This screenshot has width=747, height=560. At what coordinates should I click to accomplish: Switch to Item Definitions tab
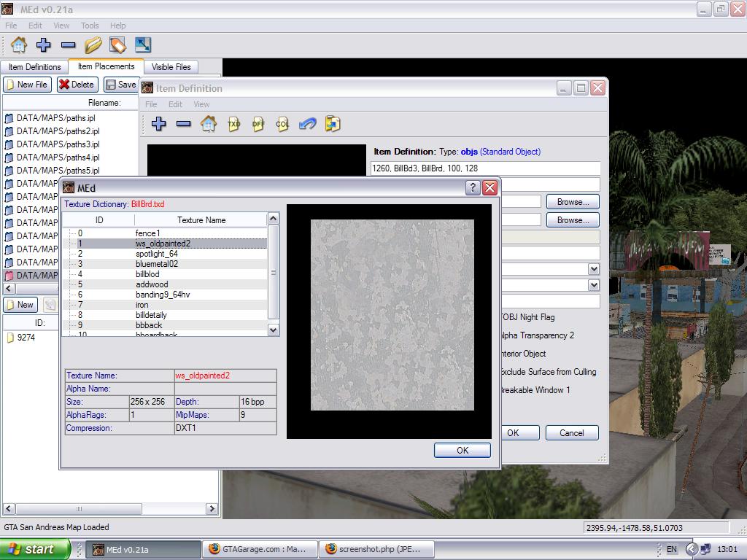[35, 67]
